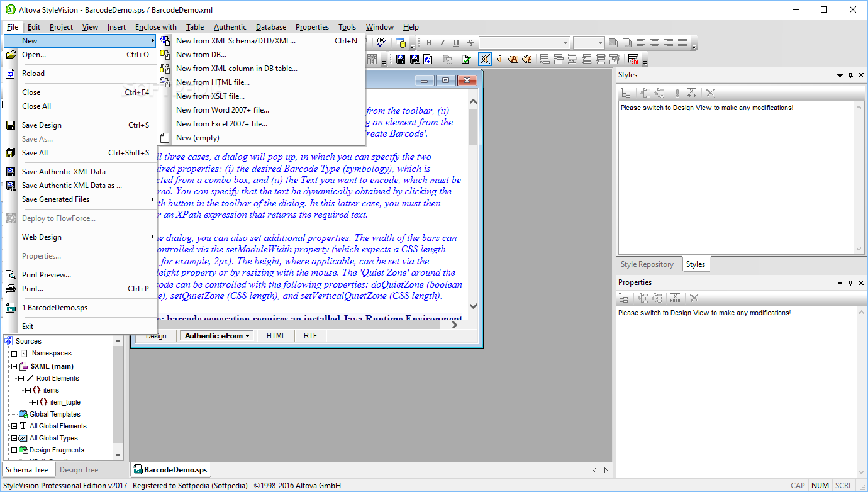
Task: Close the inner BarcodeDemo document window
Action: pyautogui.click(x=467, y=81)
